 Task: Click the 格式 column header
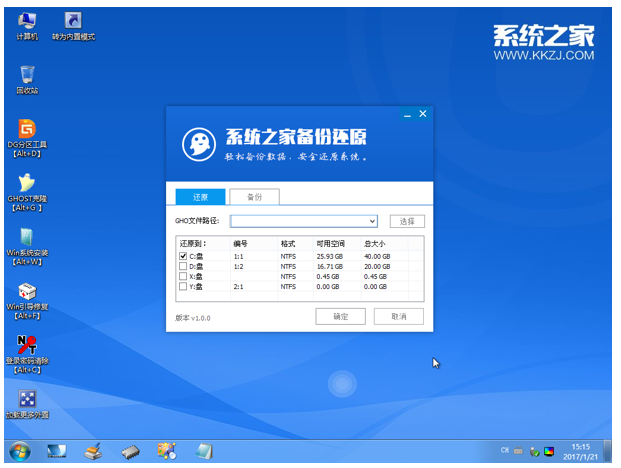click(295, 244)
